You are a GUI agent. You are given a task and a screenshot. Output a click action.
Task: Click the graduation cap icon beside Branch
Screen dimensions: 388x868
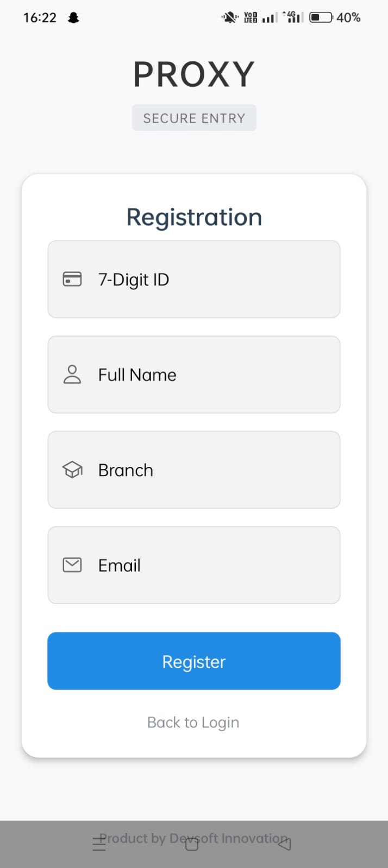point(72,470)
